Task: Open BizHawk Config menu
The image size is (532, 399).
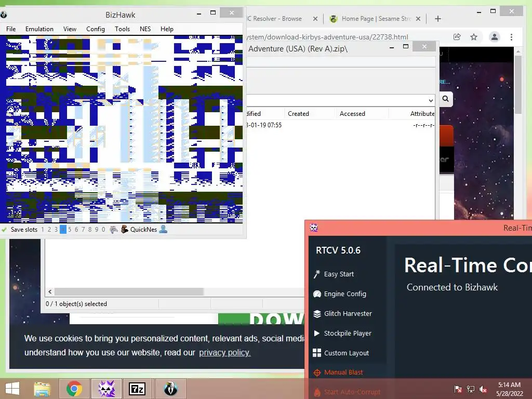Action: [x=96, y=29]
